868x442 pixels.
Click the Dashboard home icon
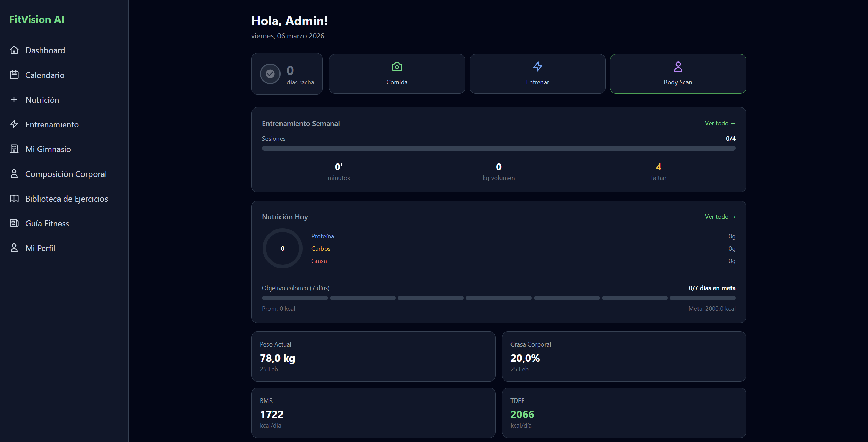pos(14,50)
